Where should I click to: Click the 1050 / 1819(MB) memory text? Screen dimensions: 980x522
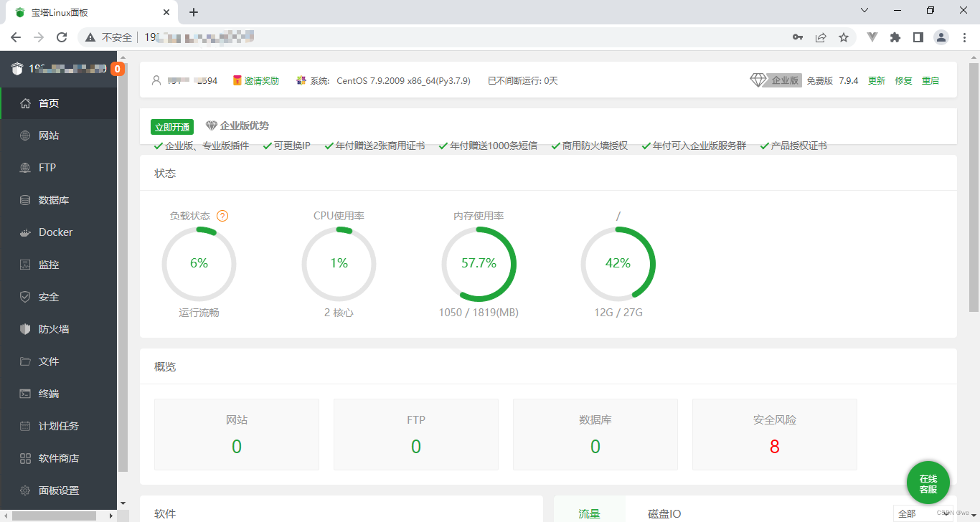point(479,313)
